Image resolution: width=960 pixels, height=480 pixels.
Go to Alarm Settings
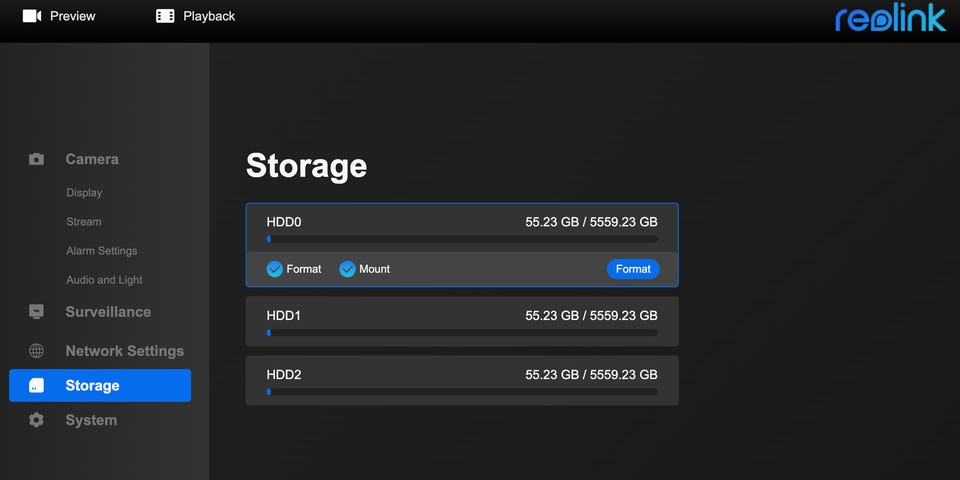(x=102, y=251)
